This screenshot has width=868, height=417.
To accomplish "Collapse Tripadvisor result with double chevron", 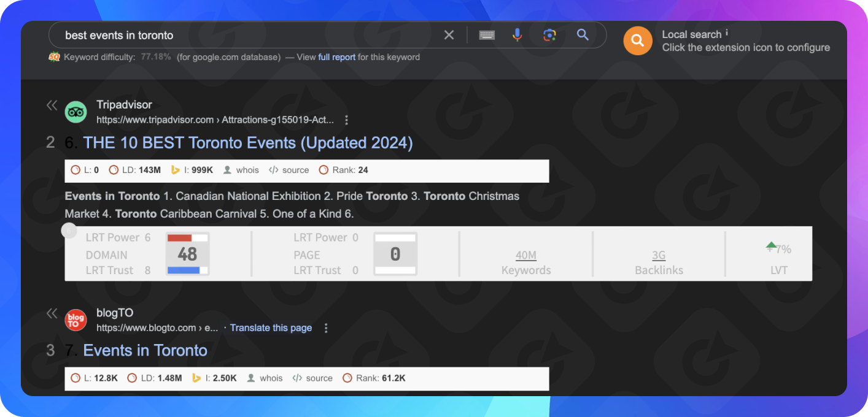I will [x=52, y=105].
